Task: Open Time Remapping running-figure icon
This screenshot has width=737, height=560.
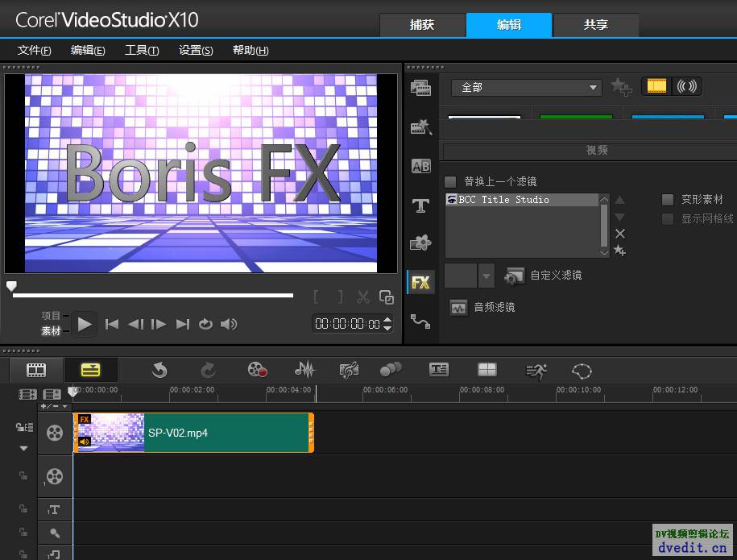Action: [x=536, y=371]
